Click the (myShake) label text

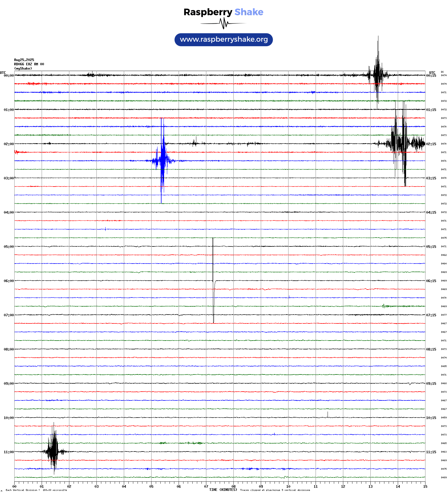pos(23,68)
